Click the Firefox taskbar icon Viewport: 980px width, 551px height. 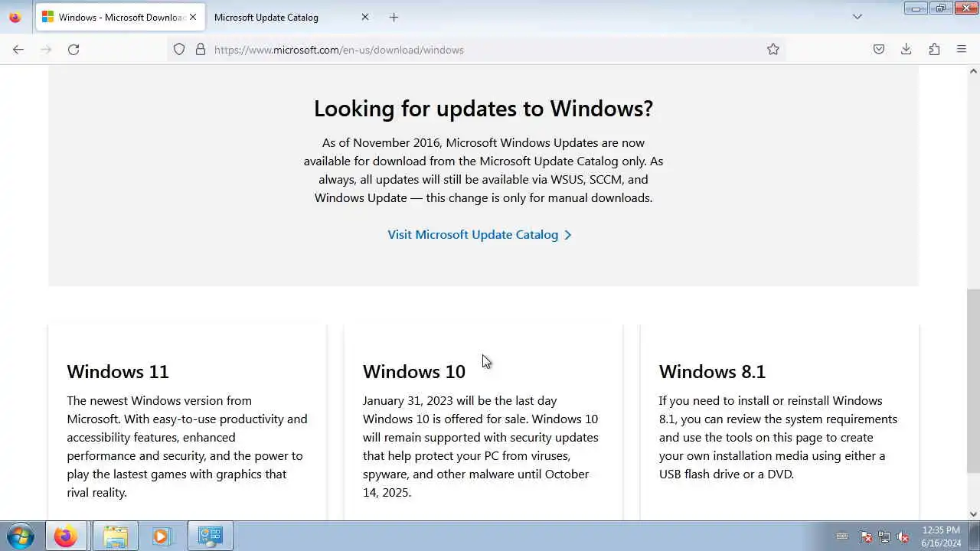(65, 536)
